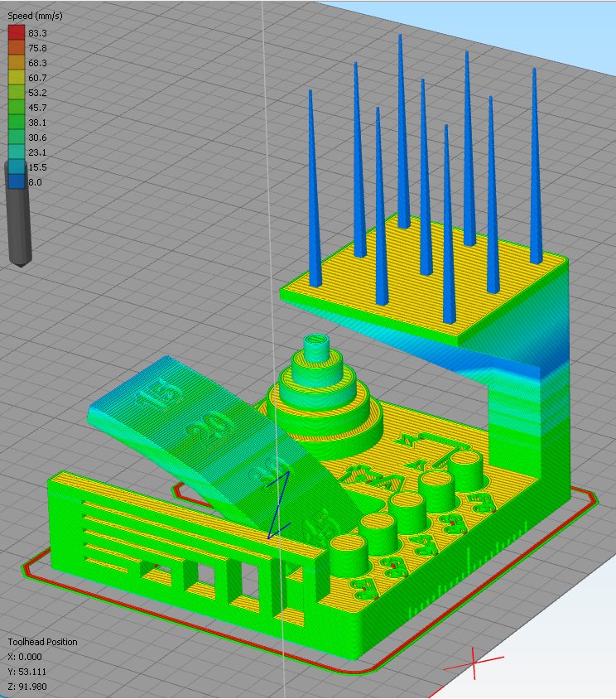
Task: Click the 8.0 legend value text
Action: coord(36,182)
